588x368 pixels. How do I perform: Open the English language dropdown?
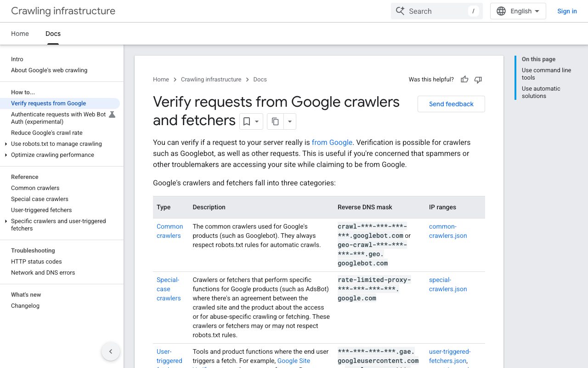pos(518,11)
